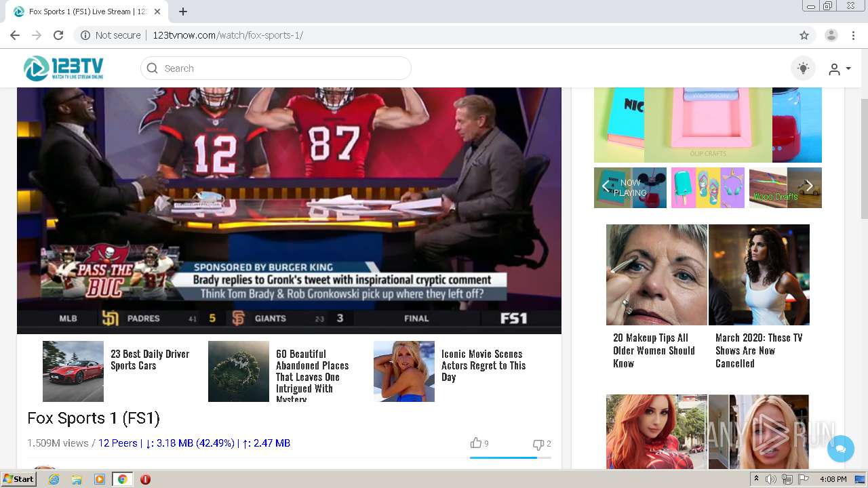Open File Explorer from taskbar
The image size is (868, 488).
tap(77, 479)
